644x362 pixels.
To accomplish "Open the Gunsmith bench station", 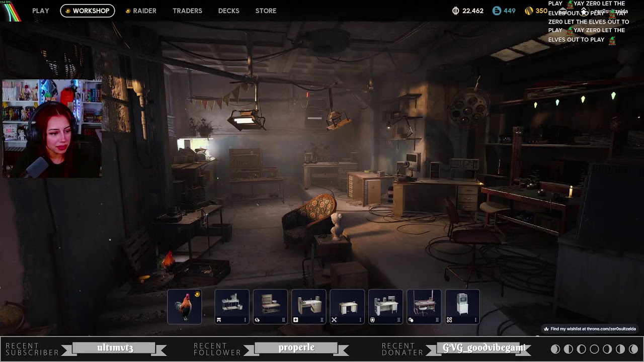I will click(270, 306).
